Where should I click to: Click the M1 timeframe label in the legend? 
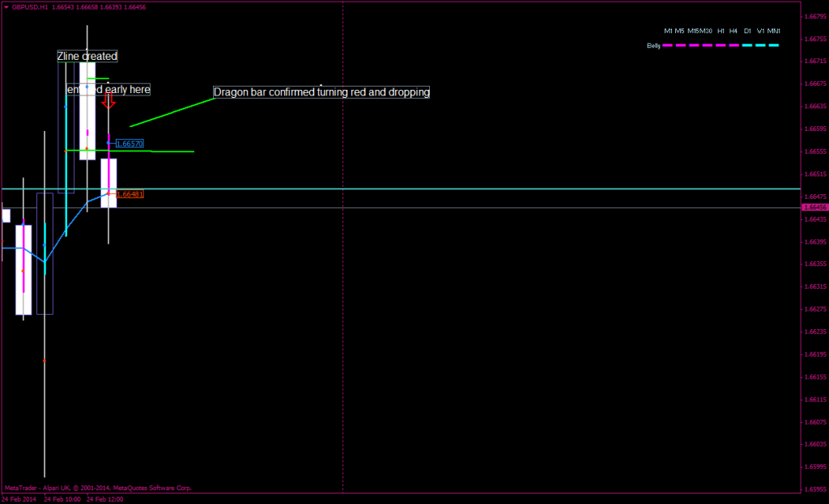coord(668,32)
